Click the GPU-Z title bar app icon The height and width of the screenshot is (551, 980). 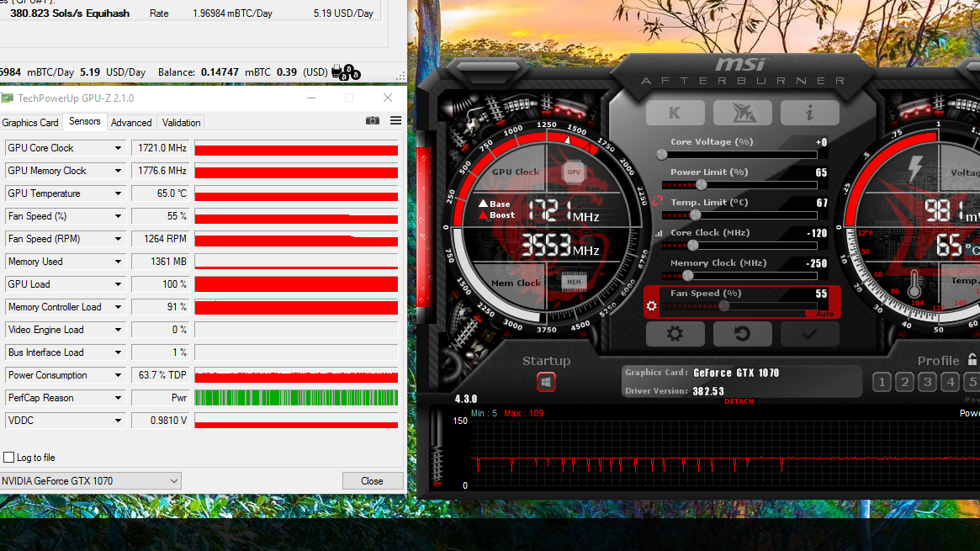pos(8,98)
